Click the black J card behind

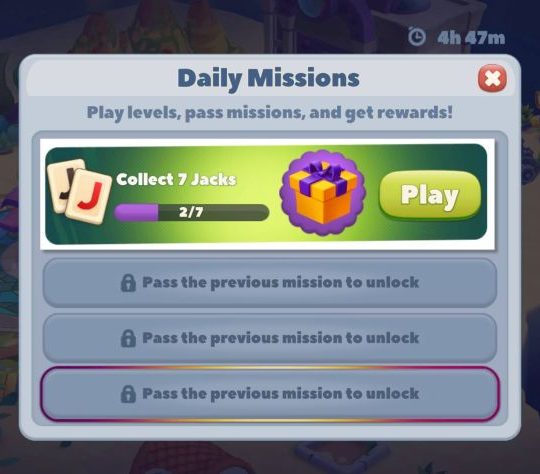click(x=64, y=184)
